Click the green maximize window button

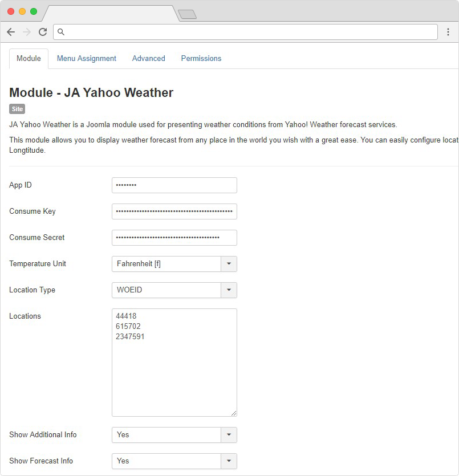click(34, 11)
